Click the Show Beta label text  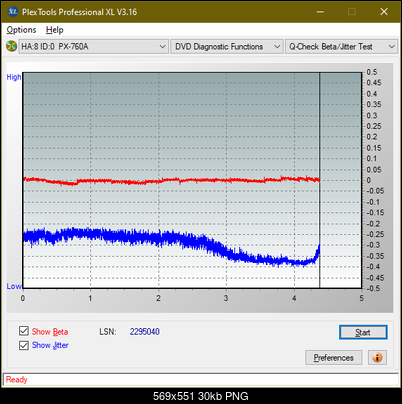click(50, 332)
